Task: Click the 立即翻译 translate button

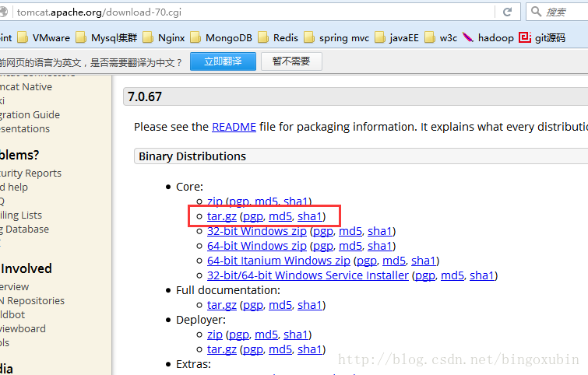Action: [223, 61]
